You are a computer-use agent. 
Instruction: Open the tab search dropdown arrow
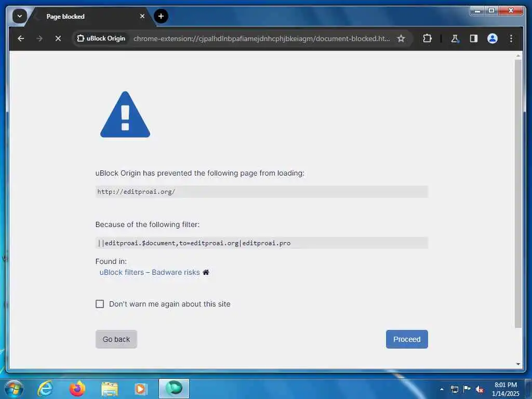coord(19,16)
